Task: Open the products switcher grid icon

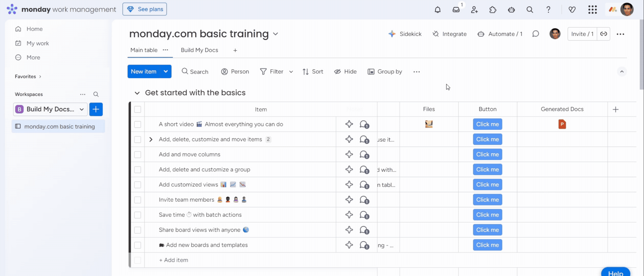Action: [x=592, y=10]
